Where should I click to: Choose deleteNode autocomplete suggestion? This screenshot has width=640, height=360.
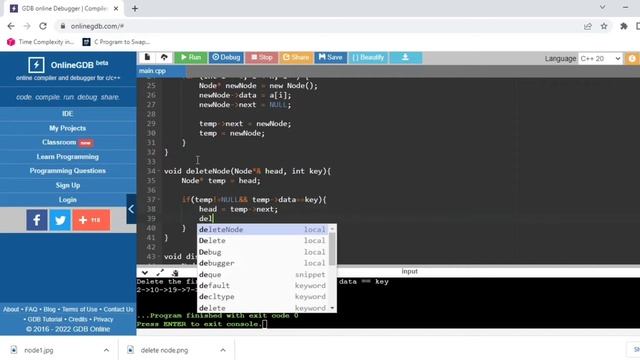263,230
